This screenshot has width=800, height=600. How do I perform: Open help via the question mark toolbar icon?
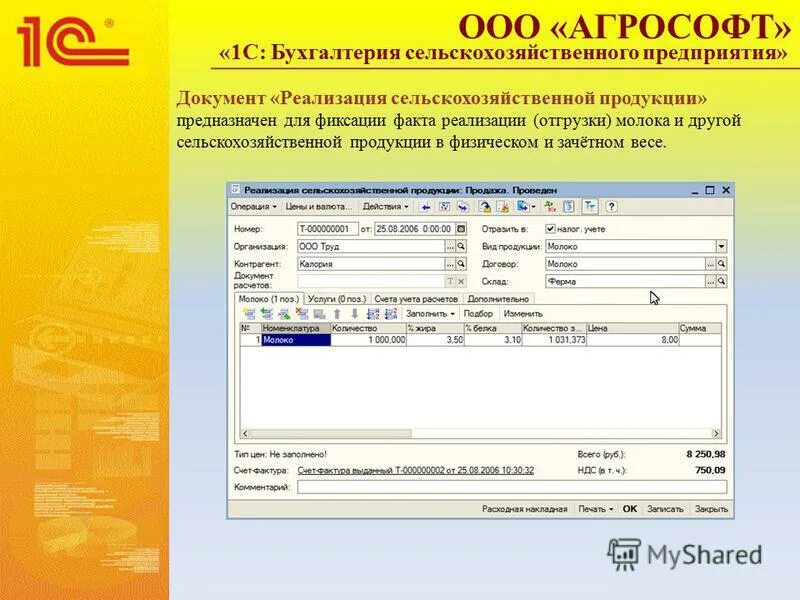(x=611, y=207)
